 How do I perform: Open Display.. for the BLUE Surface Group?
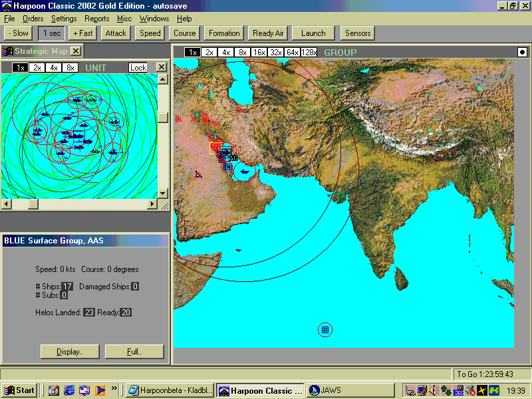pyautogui.click(x=70, y=352)
